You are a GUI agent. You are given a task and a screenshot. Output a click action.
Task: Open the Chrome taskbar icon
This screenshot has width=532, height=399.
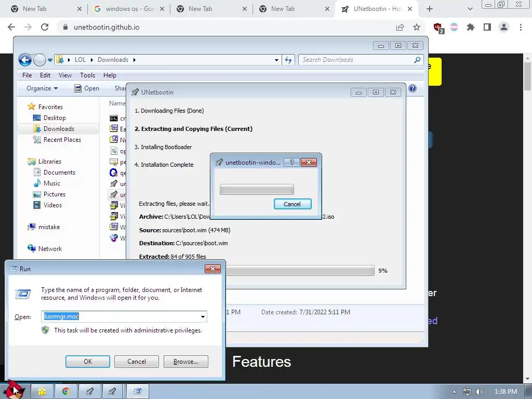[x=65, y=392]
